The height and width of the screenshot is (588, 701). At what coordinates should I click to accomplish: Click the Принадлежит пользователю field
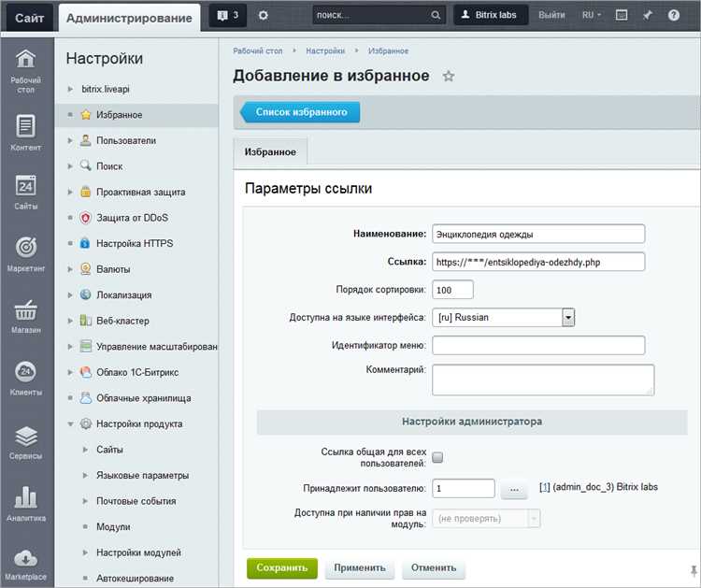(x=464, y=488)
